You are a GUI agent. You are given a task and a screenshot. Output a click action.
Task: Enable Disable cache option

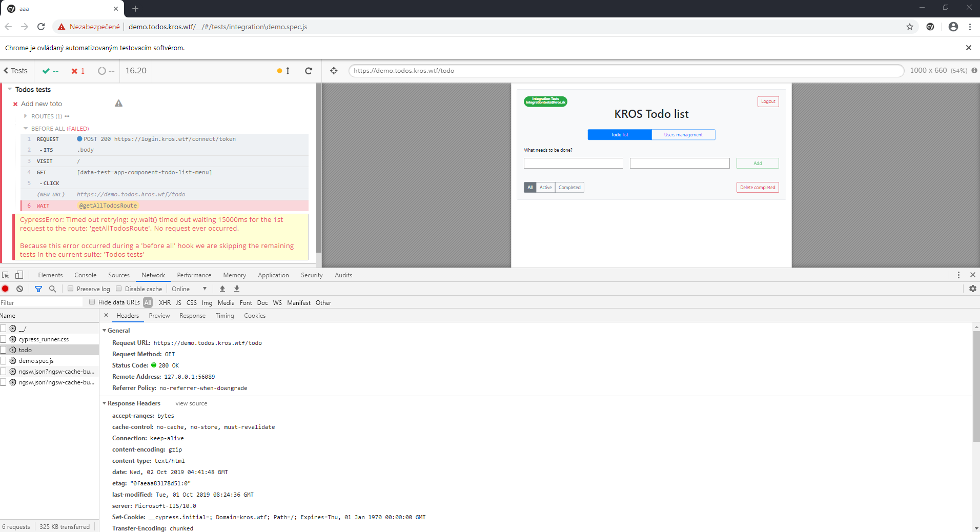[117, 289]
